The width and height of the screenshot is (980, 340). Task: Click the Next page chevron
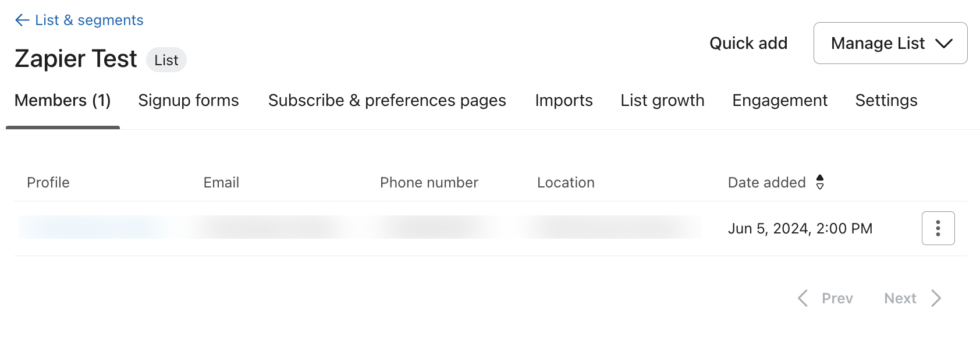[x=936, y=298]
